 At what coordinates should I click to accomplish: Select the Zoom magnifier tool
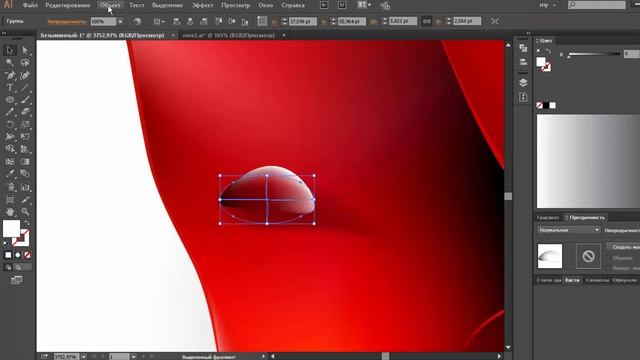click(25, 212)
